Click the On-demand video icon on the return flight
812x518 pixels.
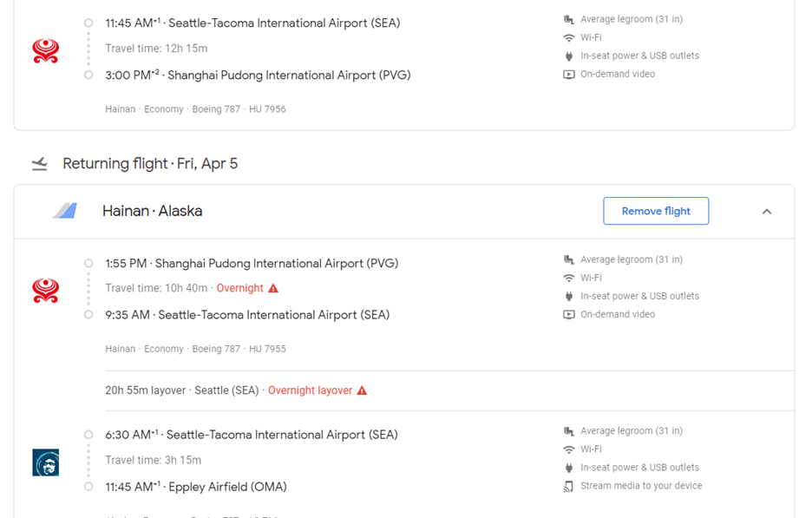coord(569,314)
